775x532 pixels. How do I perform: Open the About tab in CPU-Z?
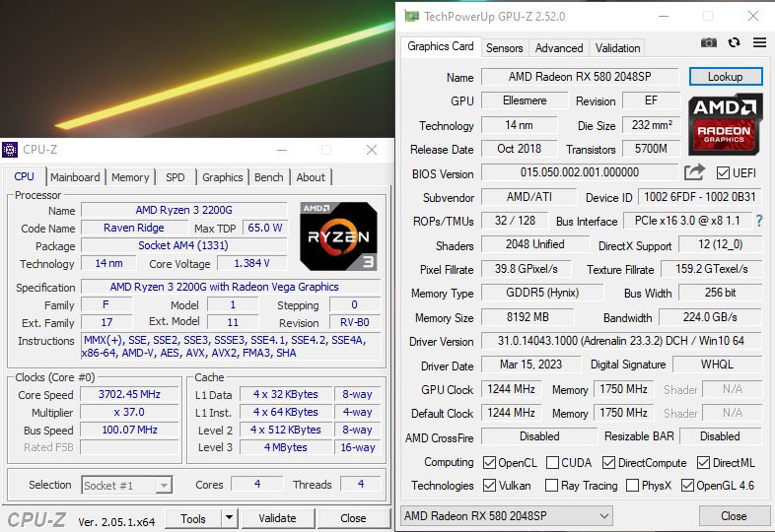pyautogui.click(x=311, y=177)
